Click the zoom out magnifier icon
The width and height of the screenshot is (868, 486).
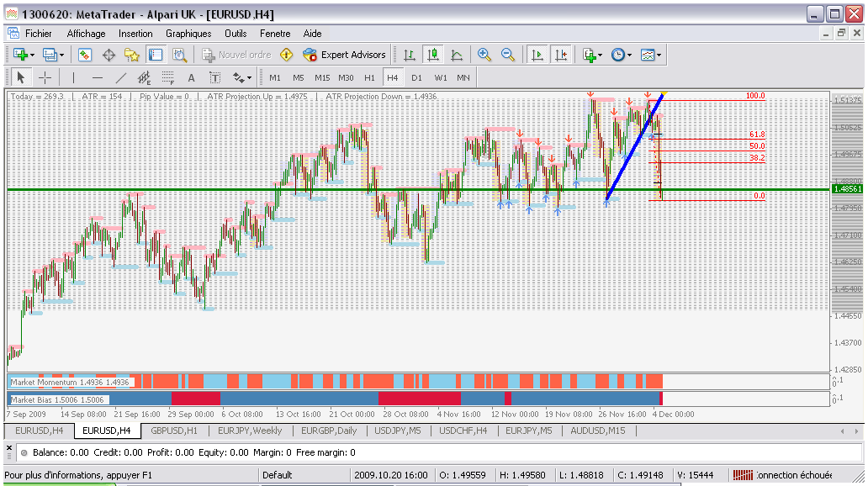508,55
